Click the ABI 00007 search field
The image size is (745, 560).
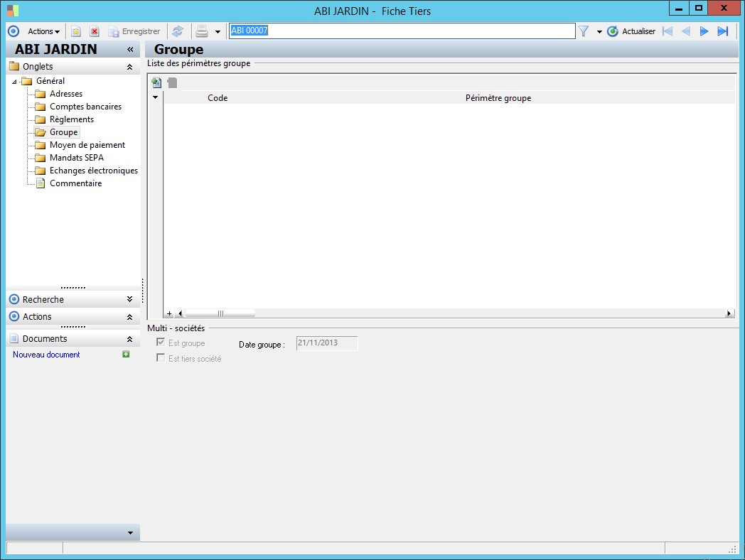[402, 31]
